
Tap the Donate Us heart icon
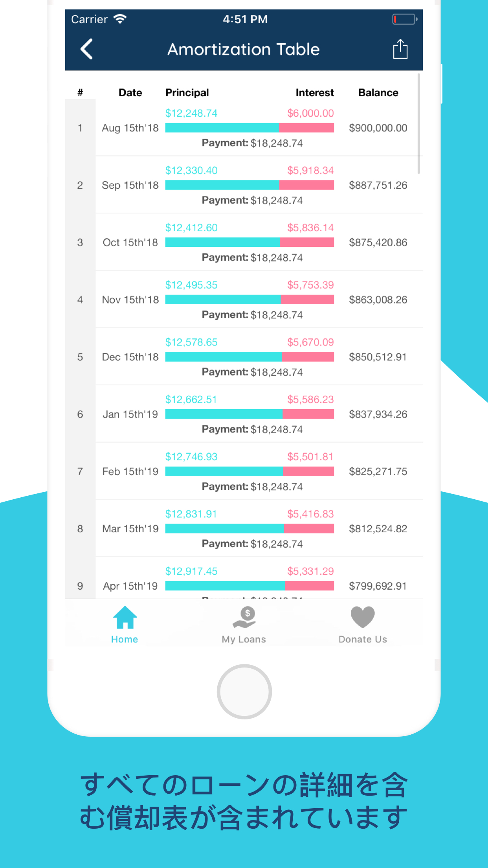(x=362, y=617)
